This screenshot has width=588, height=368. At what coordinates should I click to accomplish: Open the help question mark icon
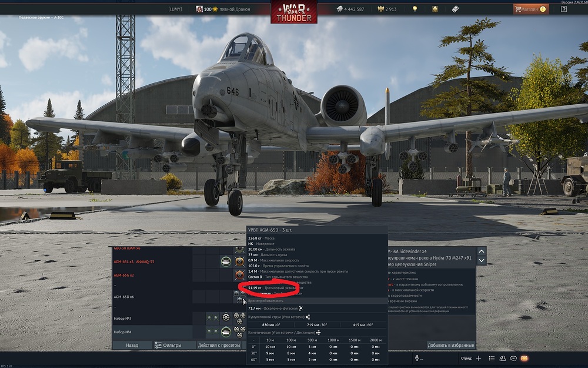tap(564, 9)
